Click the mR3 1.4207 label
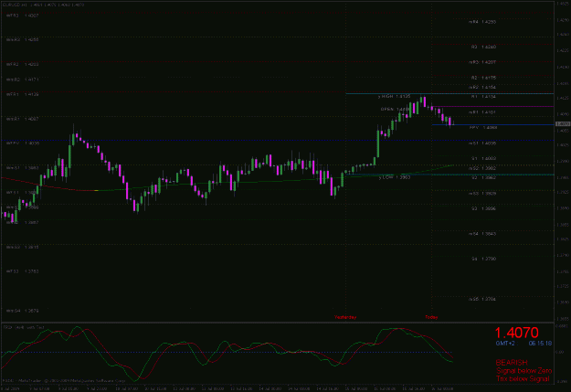Screen dimensions: 571x392 pyautogui.click(x=482, y=62)
